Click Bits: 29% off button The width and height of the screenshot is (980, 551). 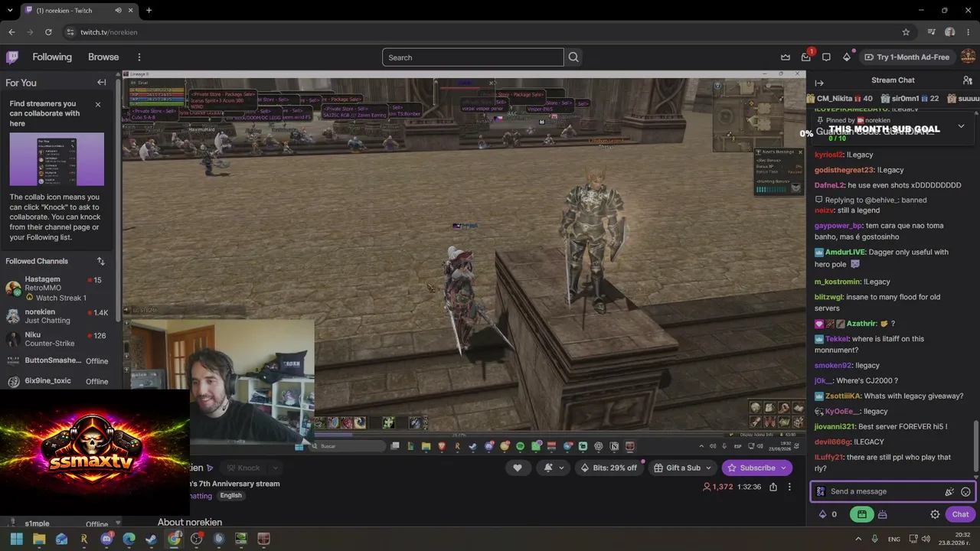pyautogui.click(x=609, y=468)
